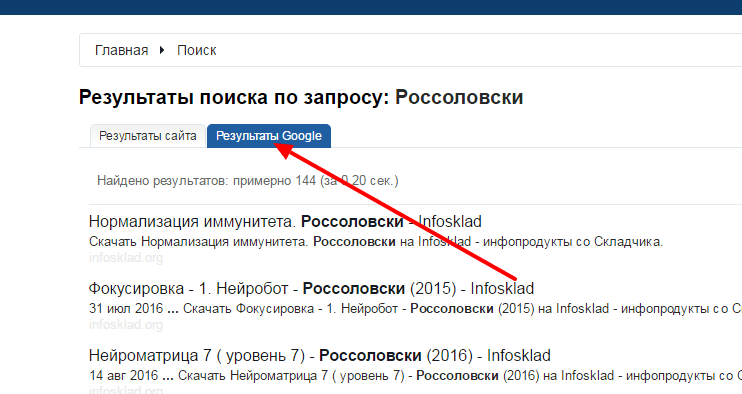Click the Поиск breadcrumb item

(x=197, y=50)
